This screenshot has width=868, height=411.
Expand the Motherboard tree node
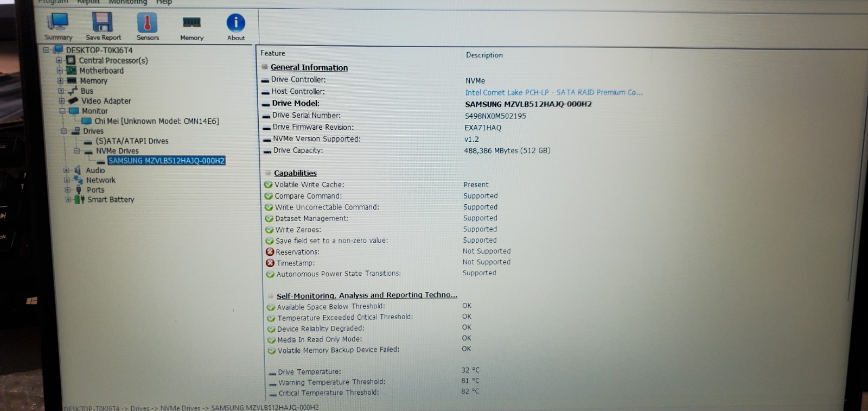[x=60, y=71]
